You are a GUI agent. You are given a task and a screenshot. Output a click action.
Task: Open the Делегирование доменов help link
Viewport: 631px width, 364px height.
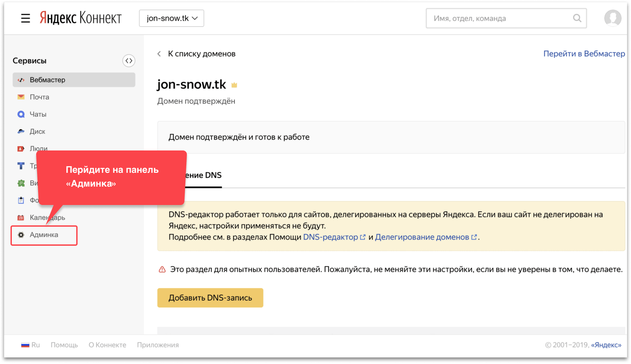point(422,237)
